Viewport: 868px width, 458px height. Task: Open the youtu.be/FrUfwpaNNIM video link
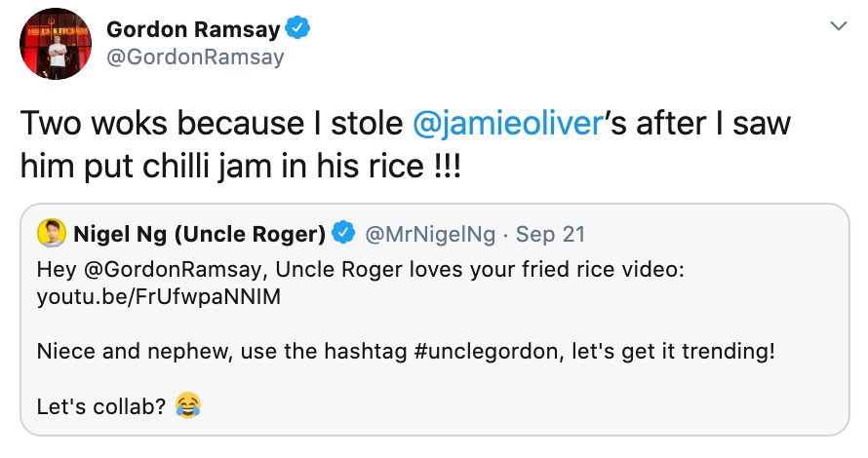158,297
